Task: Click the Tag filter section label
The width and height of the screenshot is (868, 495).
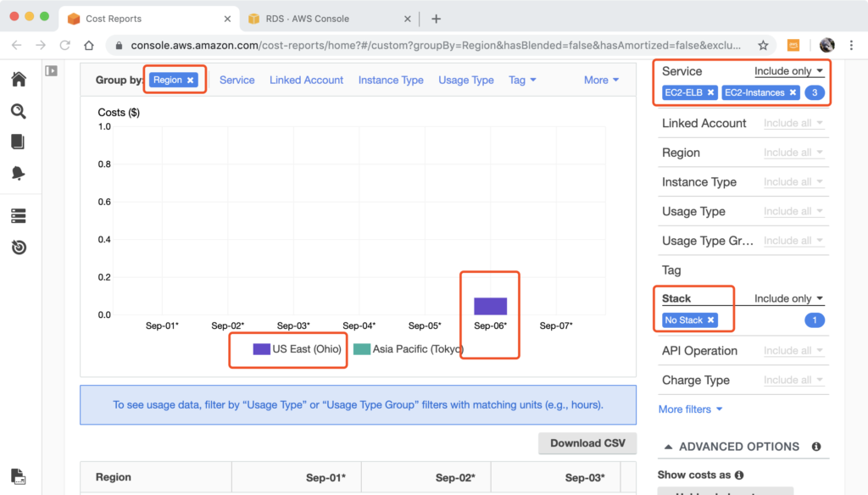Action: pos(671,270)
